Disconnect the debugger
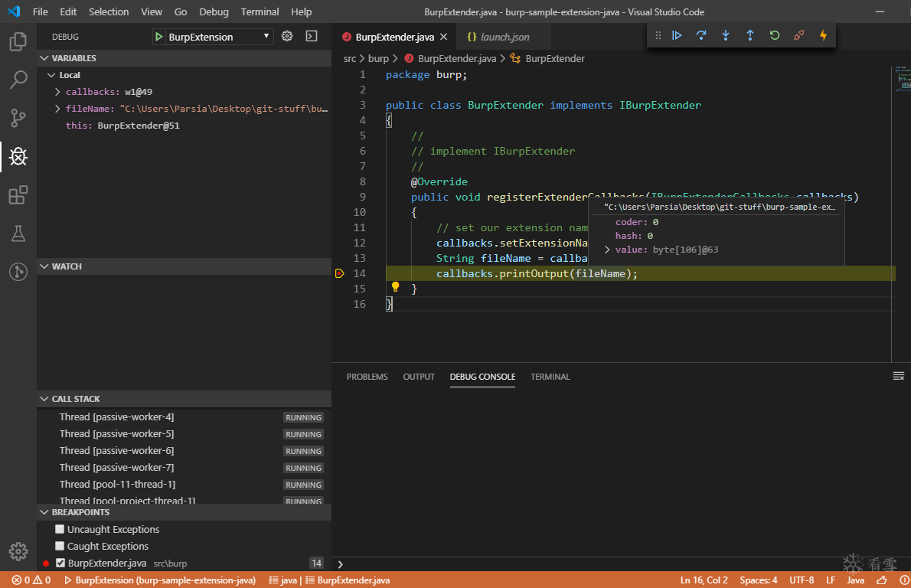 click(x=799, y=35)
